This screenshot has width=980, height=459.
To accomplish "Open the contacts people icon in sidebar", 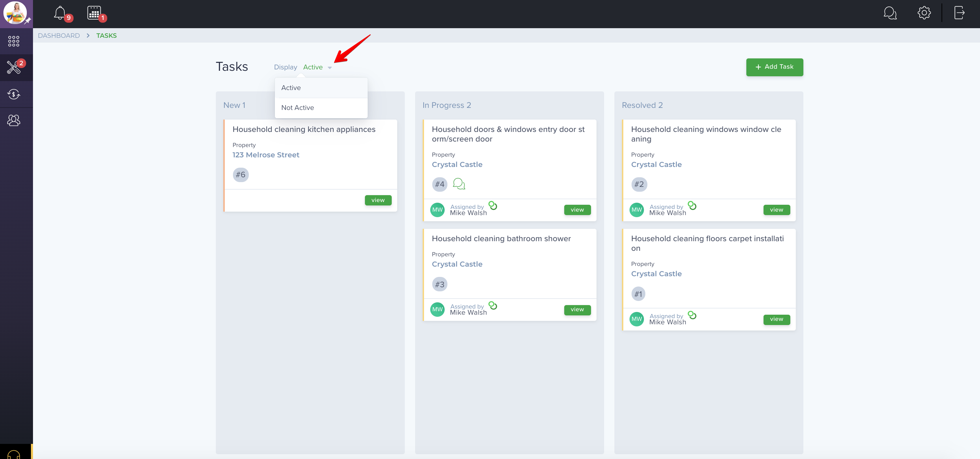I will tap(14, 121).
